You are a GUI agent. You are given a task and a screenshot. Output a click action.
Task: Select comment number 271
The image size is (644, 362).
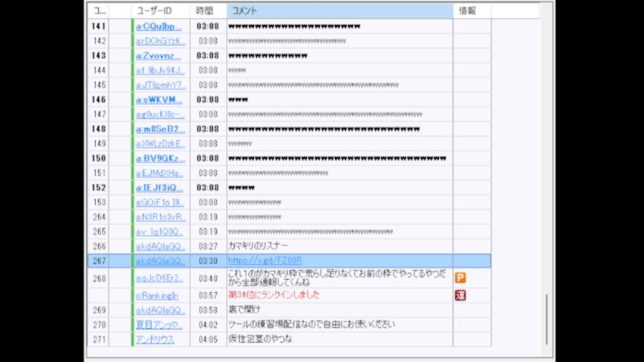coord(99,339)
